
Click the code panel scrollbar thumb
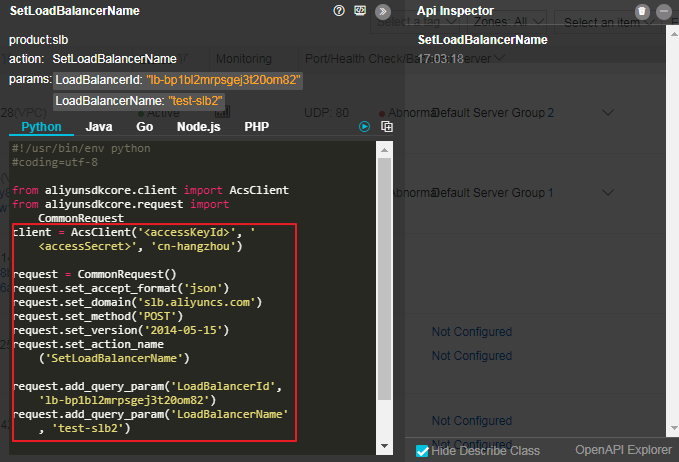(384, 279)
